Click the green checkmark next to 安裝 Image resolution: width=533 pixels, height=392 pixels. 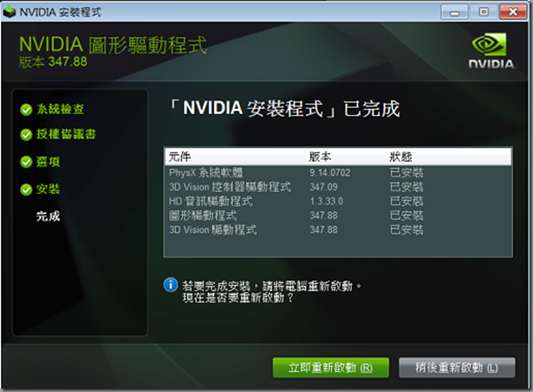pos(26,189)
